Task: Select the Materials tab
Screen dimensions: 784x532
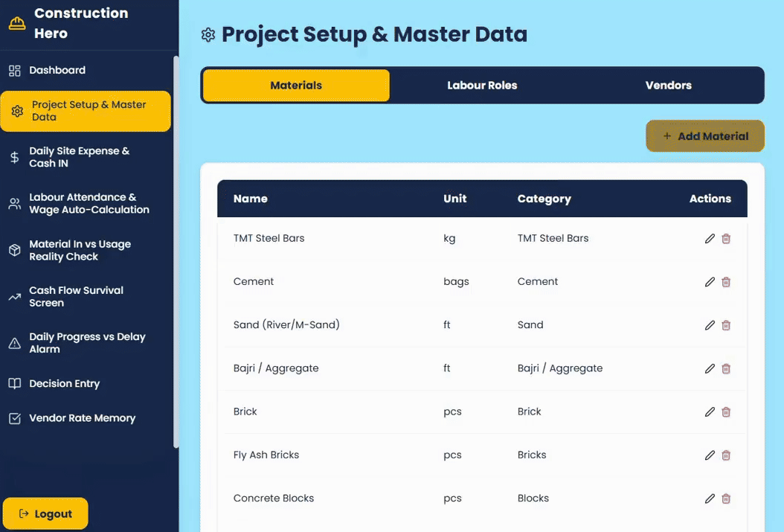Action: pyautogui.click(x=296, y=86)
